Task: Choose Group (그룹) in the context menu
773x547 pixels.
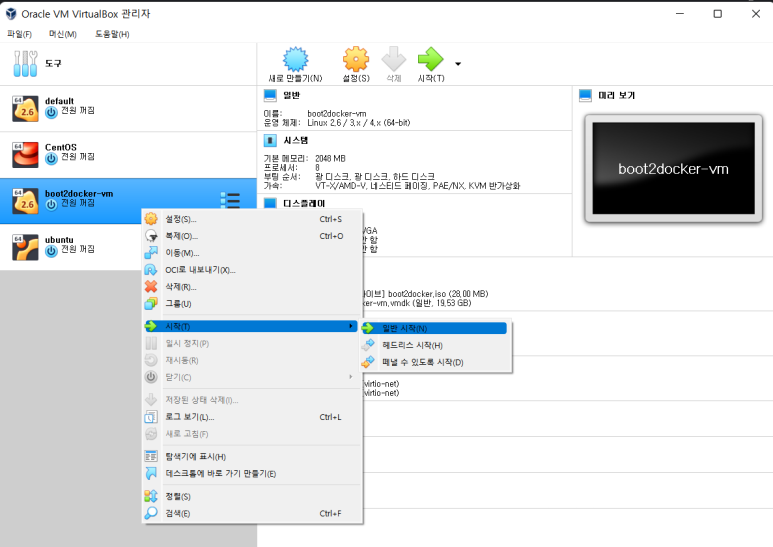Action: (252, 304)
